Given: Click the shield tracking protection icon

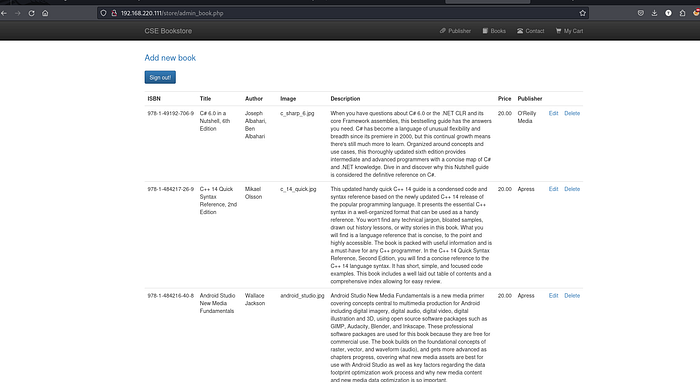Looking at the screenshot, I should pos(104,13).
